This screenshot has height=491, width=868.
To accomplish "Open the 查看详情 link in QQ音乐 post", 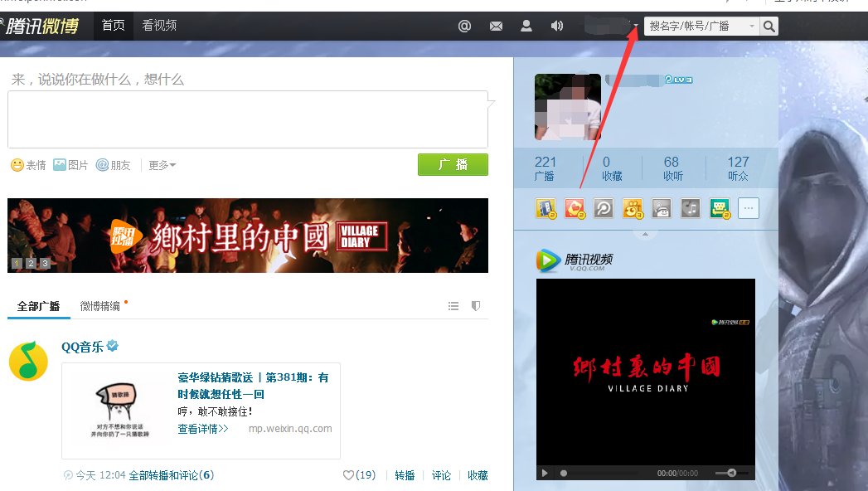I will pos(201,429).
